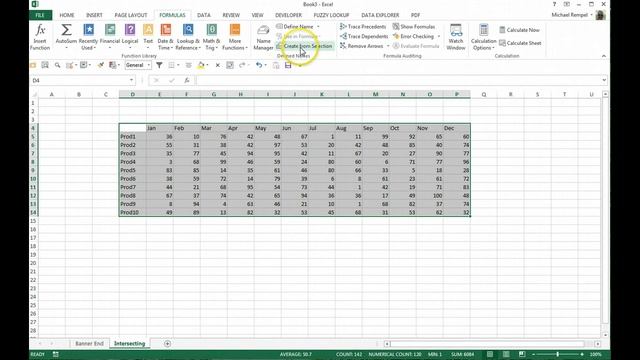Viewport: 640px width, 360px height.
Task: Click Define Name button
Action: [295, 27]
